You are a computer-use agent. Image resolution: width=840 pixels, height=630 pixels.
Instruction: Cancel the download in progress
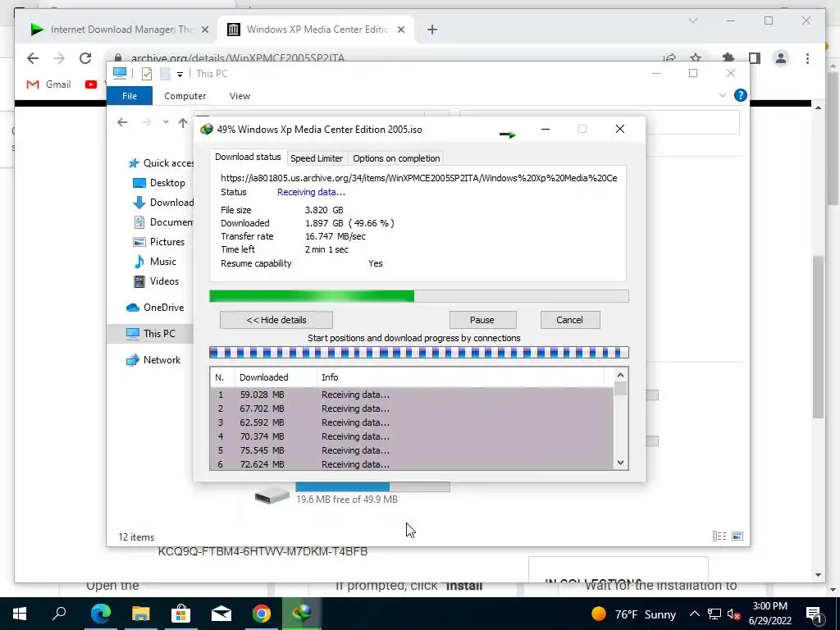click(569, 320)
